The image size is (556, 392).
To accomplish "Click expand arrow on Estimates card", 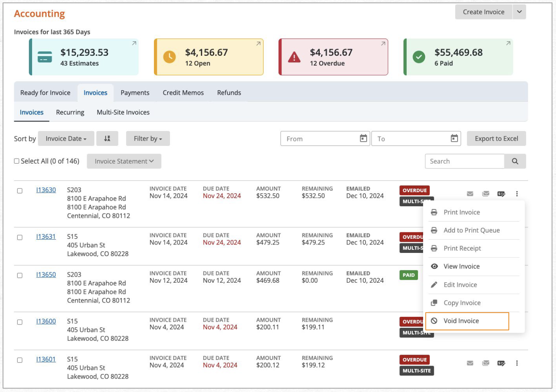I will coord(134,44).
